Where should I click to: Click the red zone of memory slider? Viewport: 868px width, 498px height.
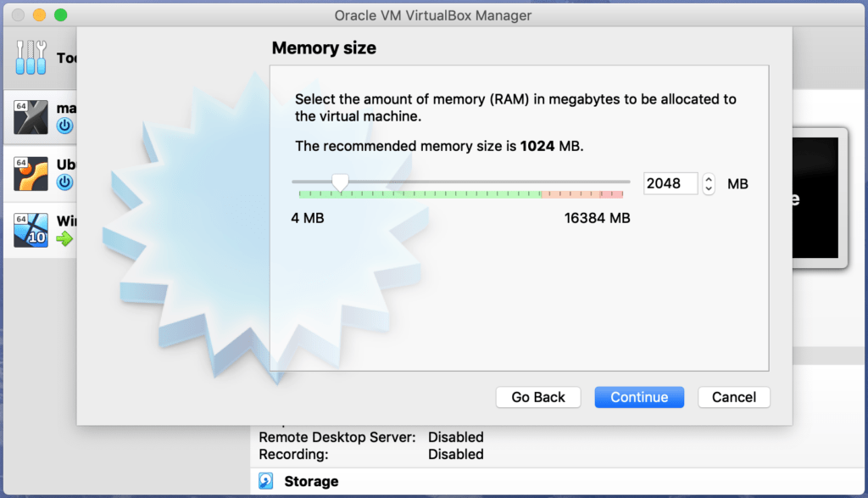click(x=612, y=194)
